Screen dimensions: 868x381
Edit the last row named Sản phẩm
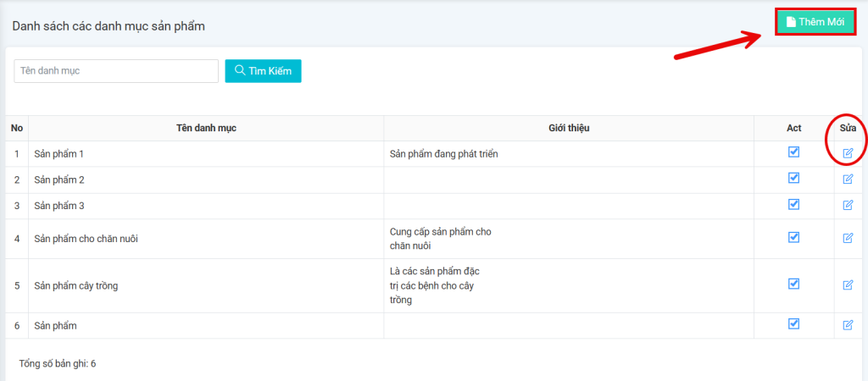coord(848,325)
